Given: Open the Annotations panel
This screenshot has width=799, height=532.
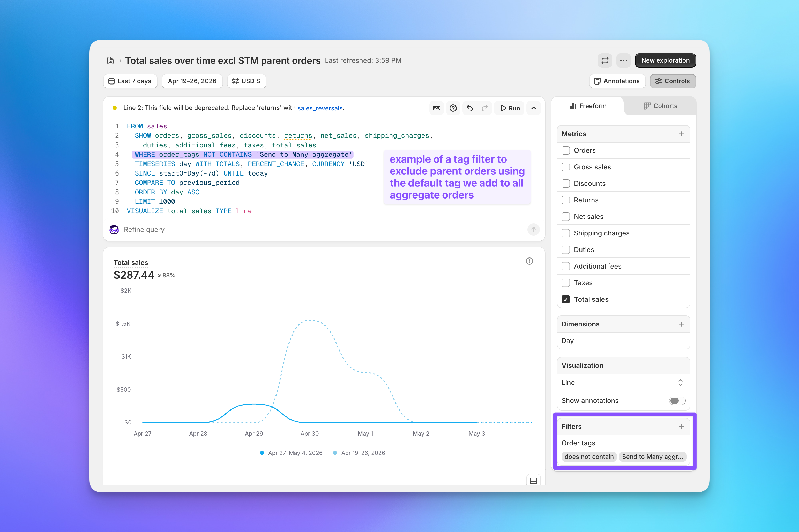Looking at the screenshot, I should point(617,81).
